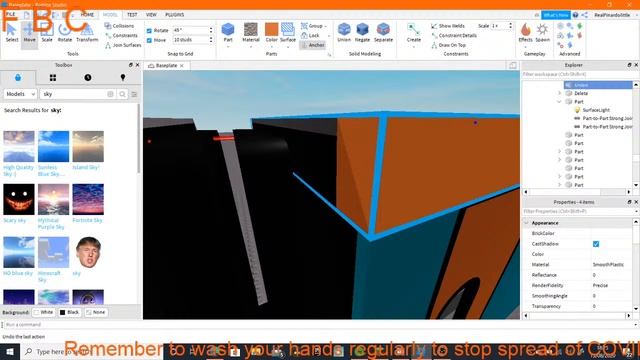640x360 pixels.
Task: Select SurfaceLight in Explorer
Action: click(596, 110)
